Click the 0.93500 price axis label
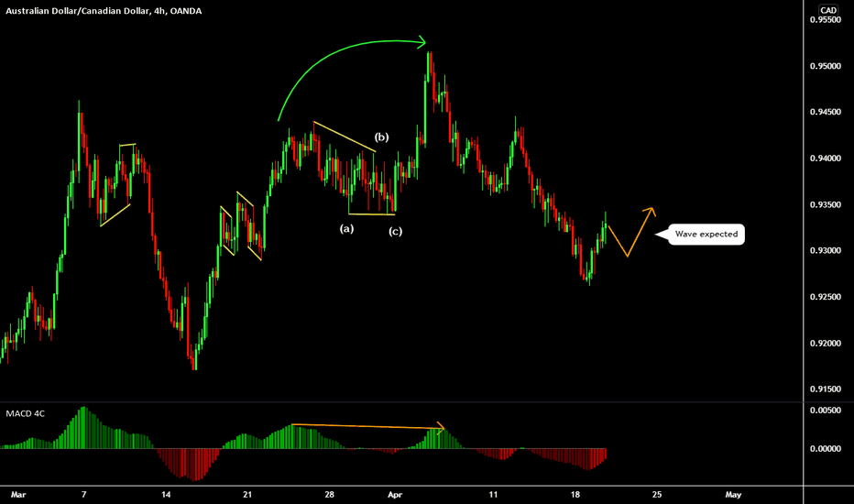854x504 pixels. pyautogui.click(x=825, y=205)
